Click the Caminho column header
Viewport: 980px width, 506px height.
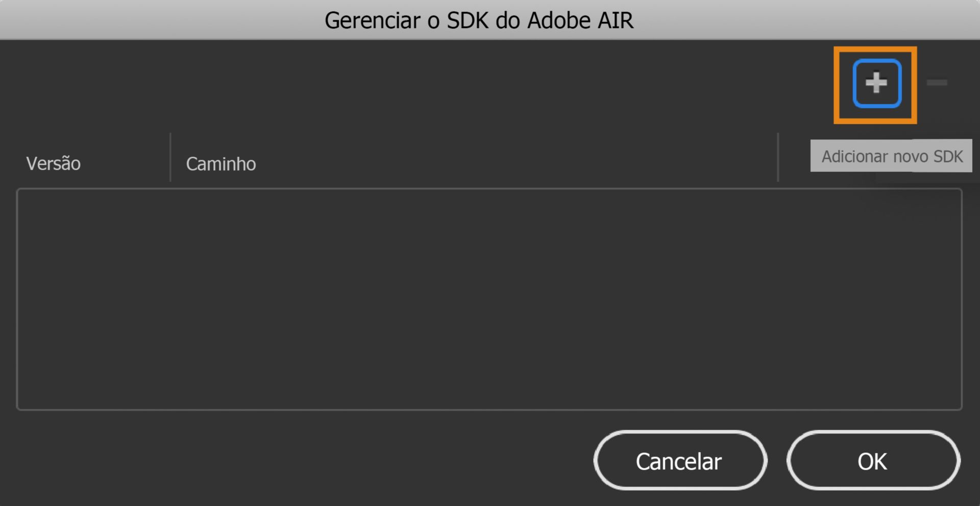220,163
